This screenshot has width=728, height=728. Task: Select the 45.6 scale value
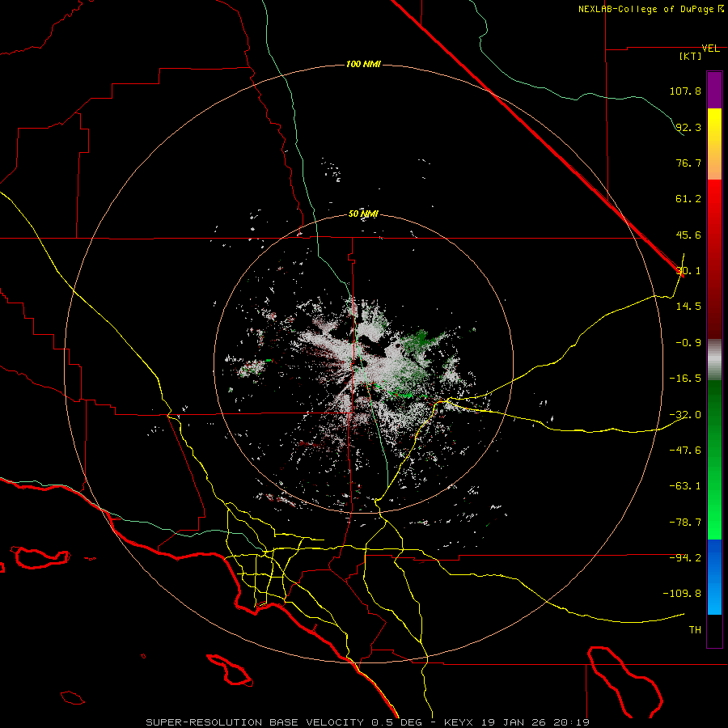tap(688, 235)
